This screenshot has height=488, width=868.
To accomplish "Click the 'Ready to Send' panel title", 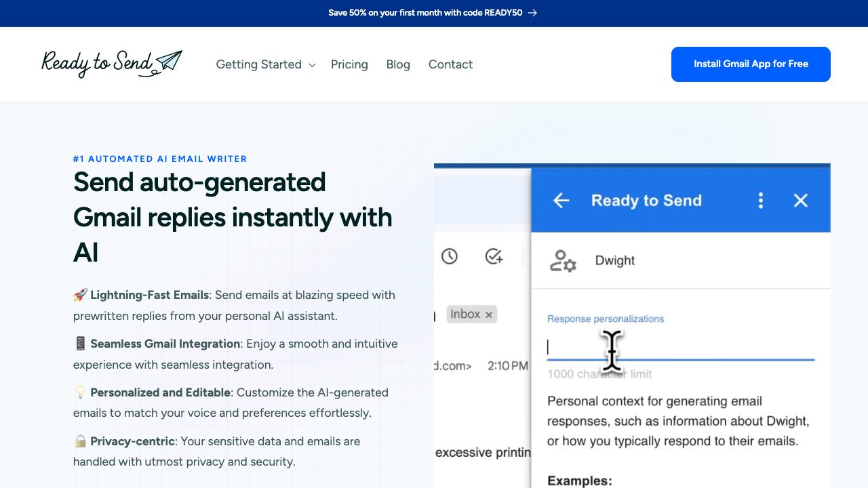I will coord(646,201).
